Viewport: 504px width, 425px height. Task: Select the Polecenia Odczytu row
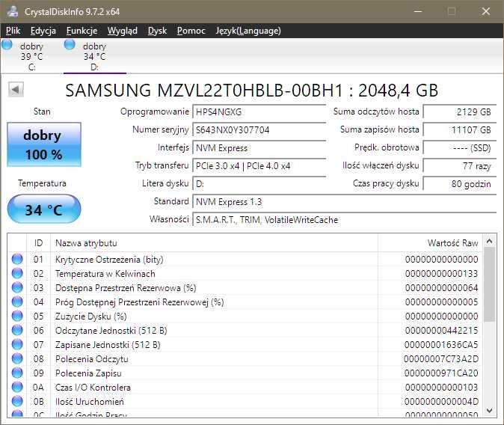click(245, 358)
